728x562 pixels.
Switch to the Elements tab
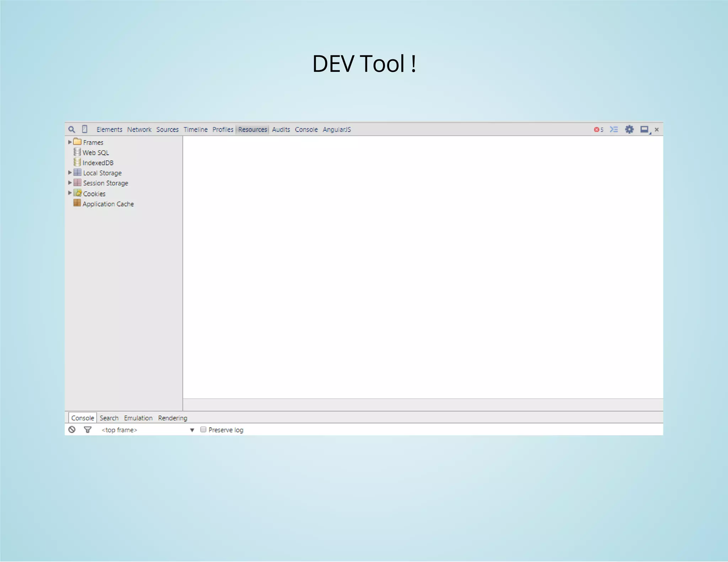point(109,130)
